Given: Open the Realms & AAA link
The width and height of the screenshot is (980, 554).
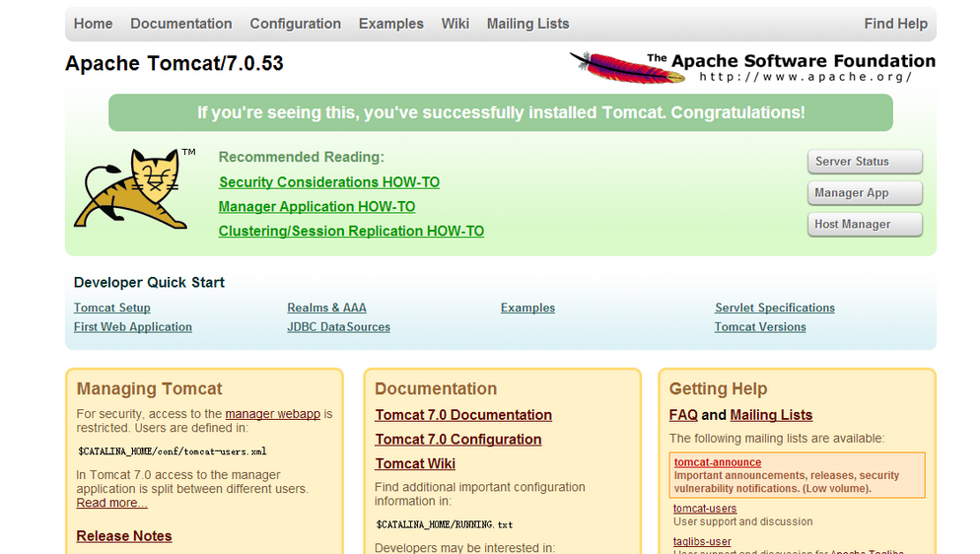Looking at the screenshot, I should [327, 308].
